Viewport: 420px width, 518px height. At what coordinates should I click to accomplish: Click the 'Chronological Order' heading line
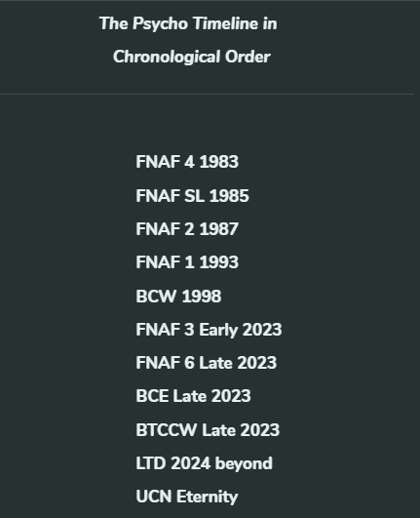[x=192, y=57]
